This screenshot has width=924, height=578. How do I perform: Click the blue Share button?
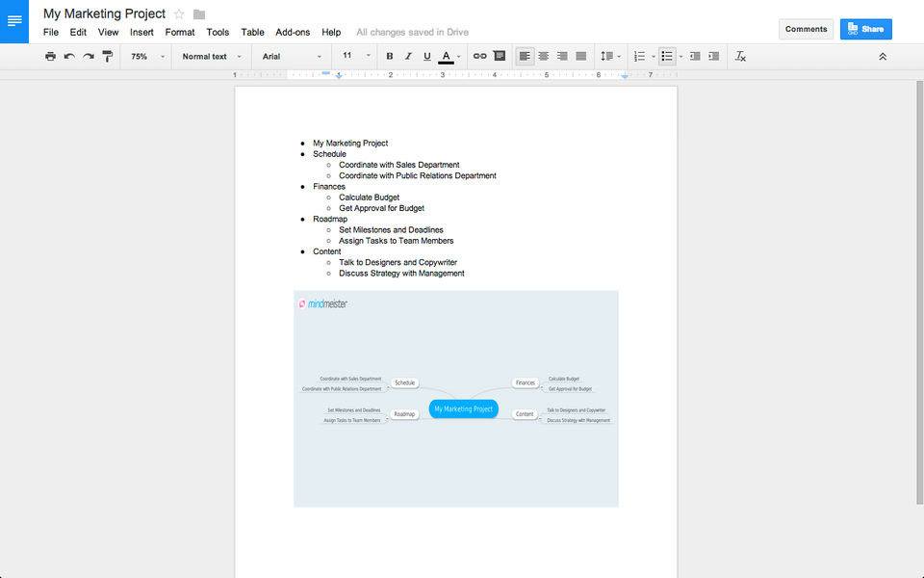pos(865,29)
